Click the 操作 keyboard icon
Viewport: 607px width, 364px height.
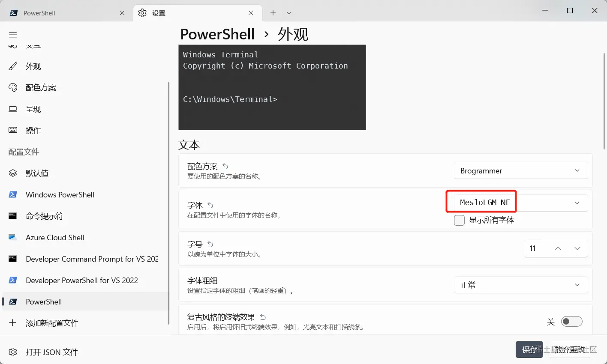point(13,130)
